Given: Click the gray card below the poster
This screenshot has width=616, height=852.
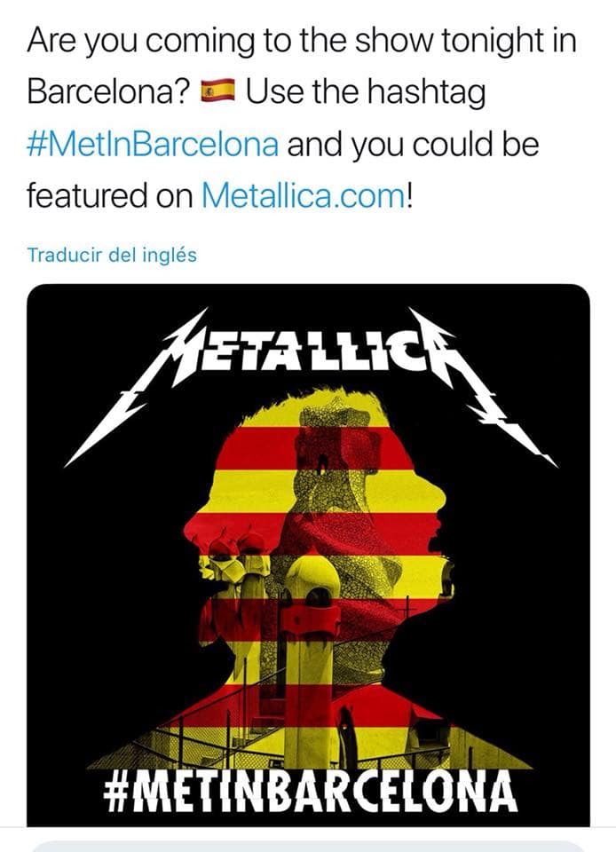Looking at the screenshot, I should click(308, 846).
